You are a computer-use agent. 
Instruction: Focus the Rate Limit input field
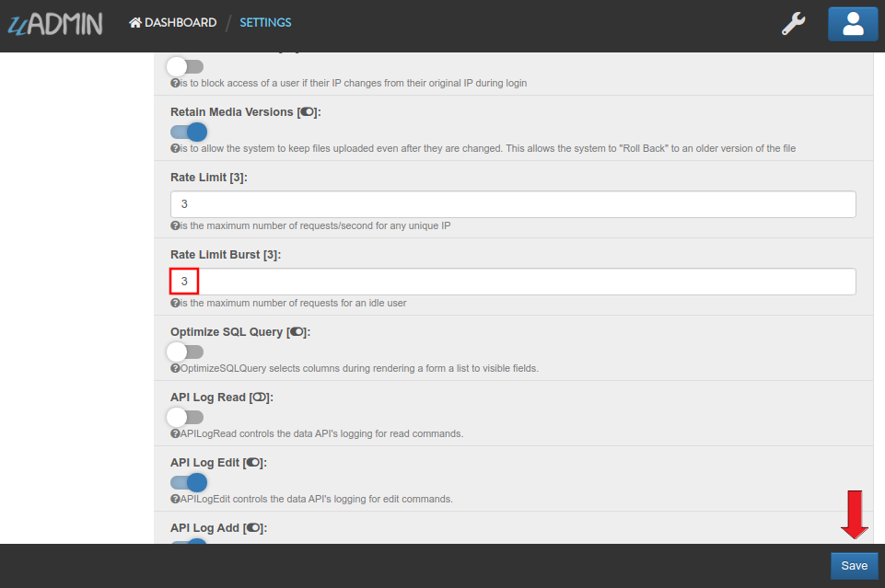(x=513, y=204)
